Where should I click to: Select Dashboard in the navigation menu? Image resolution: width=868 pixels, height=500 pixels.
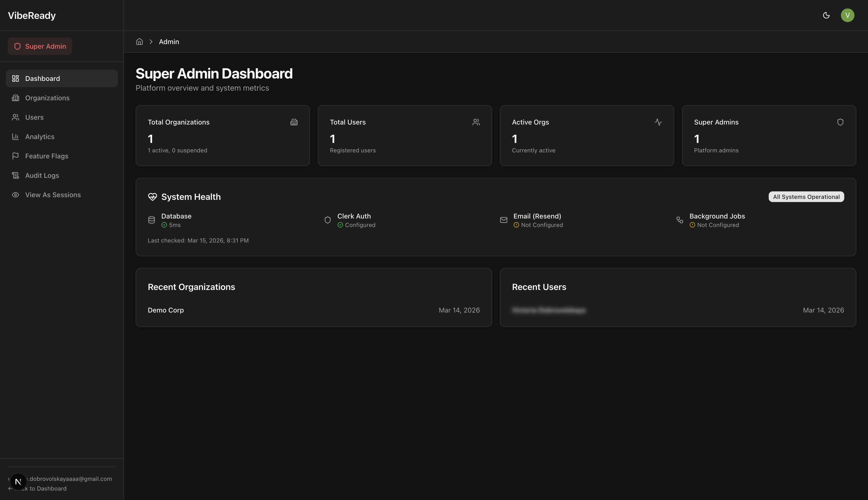click(42, 78)
